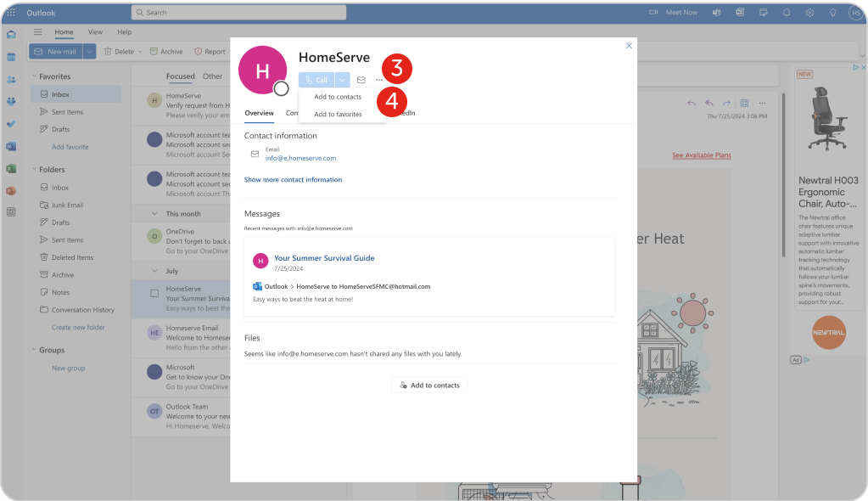Open the Home ribbon tab
868x501 pixels.
tap(64, 32)
